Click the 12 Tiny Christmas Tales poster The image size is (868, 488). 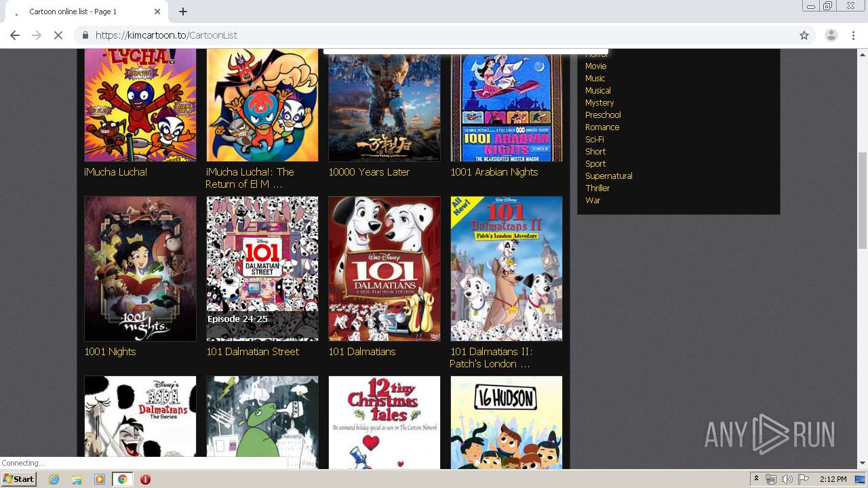click(x=384, y=422)
